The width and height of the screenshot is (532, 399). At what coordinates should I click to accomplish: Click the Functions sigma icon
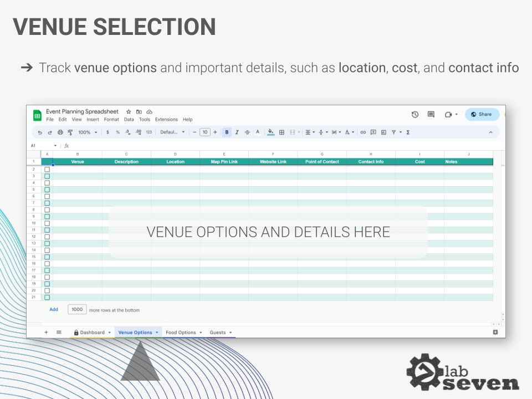pyautogui.click(x=408, y=132)
